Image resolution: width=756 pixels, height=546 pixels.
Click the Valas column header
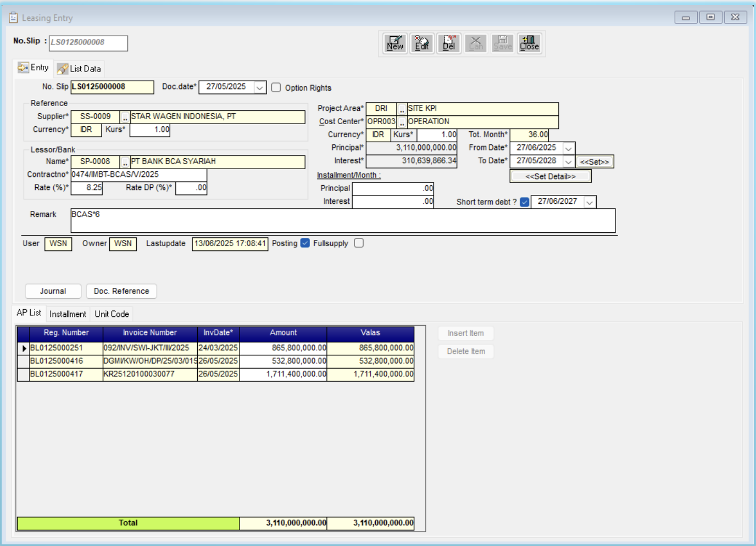371,333
